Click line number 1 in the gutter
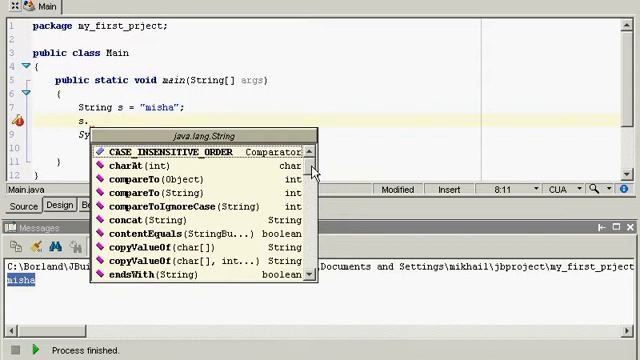The width and height of the screenshot is (640, 360). coord(11,26)
